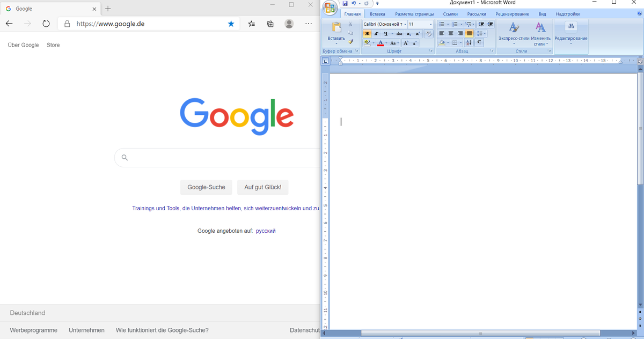
Task: Switch to the Рецензирование ribbon tab
Action: coord(512,14)
